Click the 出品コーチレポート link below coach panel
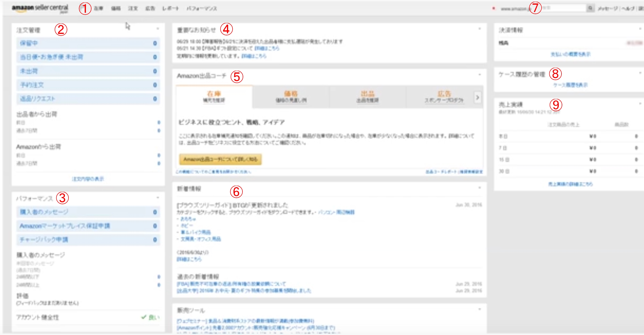Screen dimensions: 644x335 click(x=441, y=172)
